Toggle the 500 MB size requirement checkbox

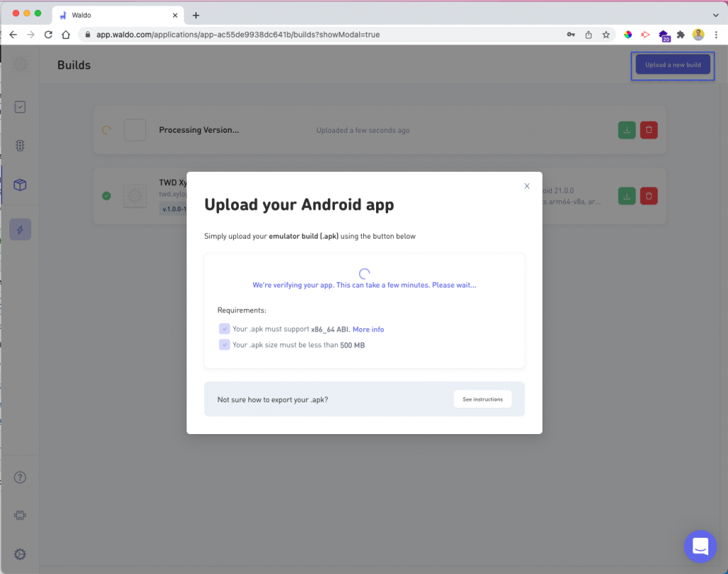(225, 345)
